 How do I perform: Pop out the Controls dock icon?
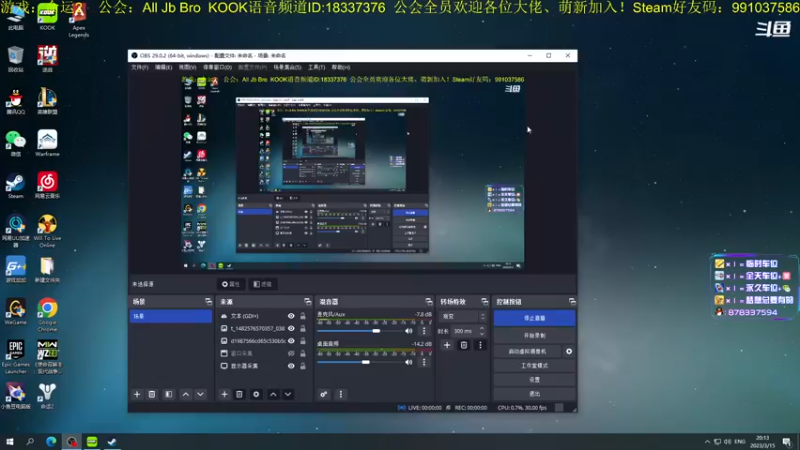tap(572, 302)
